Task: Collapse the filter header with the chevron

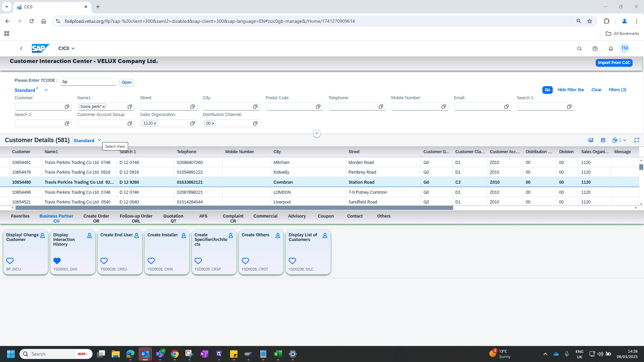Action: [317, 133]
